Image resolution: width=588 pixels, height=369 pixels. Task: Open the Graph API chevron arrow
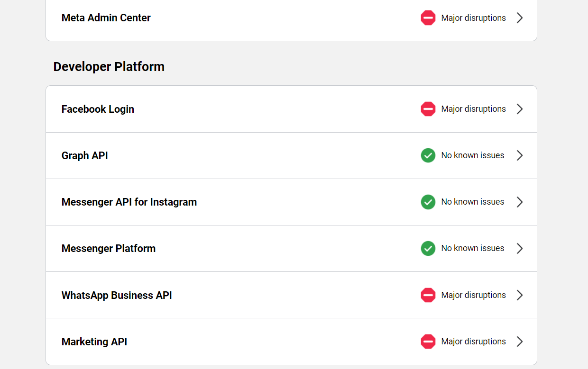[x=520, y=155]
